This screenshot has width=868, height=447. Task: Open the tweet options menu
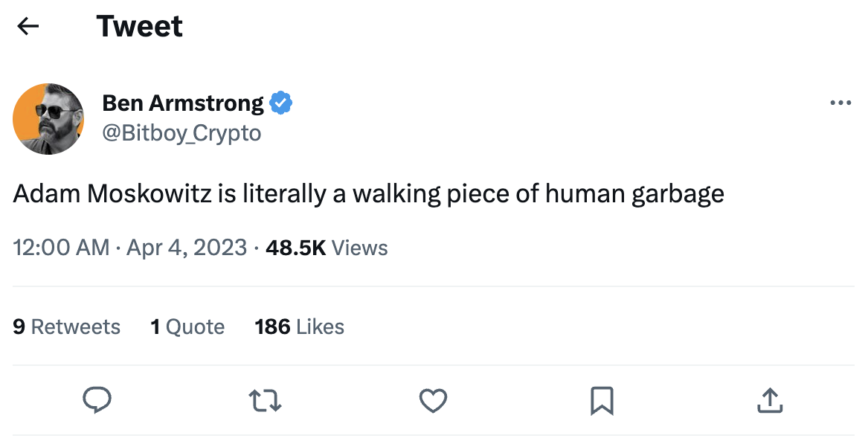(840, 103)
